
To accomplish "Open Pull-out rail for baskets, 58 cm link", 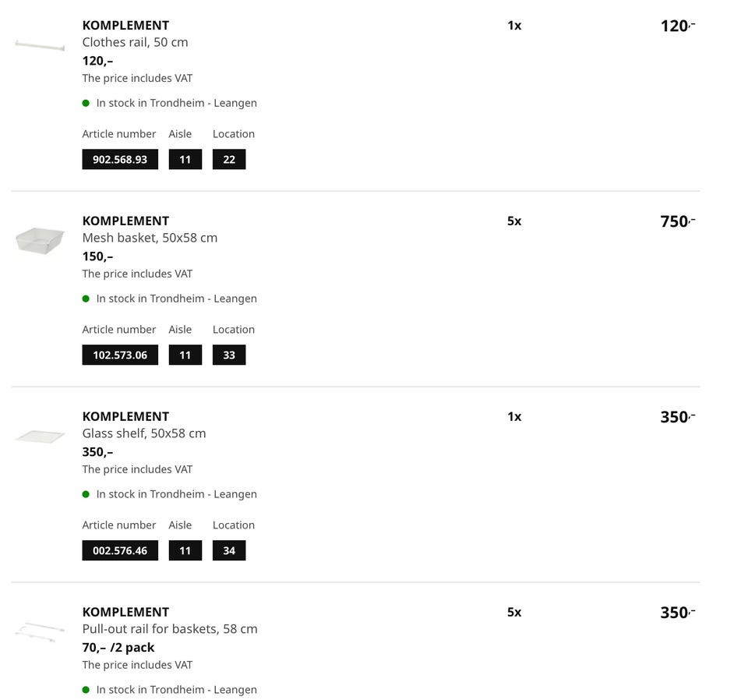I will pyautogui.click(x=170, y=629).
